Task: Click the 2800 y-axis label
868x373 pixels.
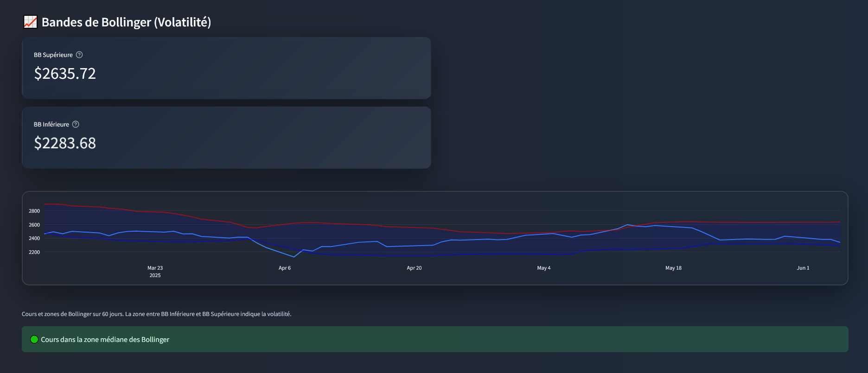Action: coord(34,211)
